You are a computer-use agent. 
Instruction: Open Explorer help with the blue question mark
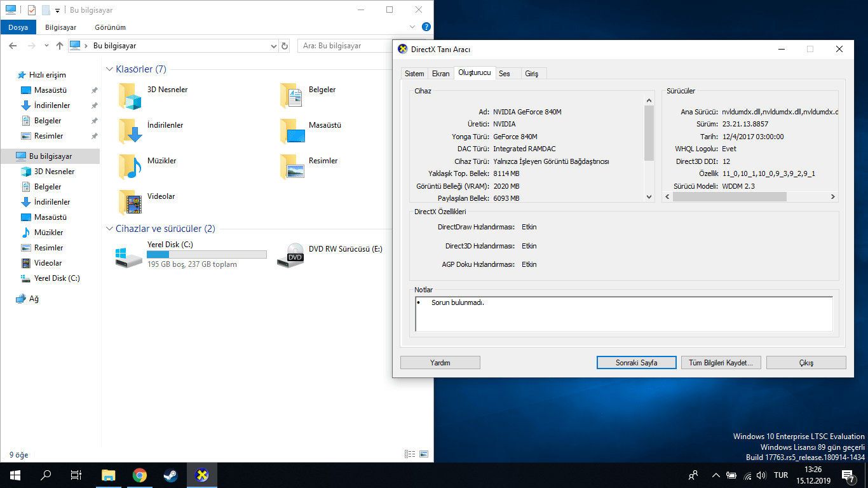point(426,27)
